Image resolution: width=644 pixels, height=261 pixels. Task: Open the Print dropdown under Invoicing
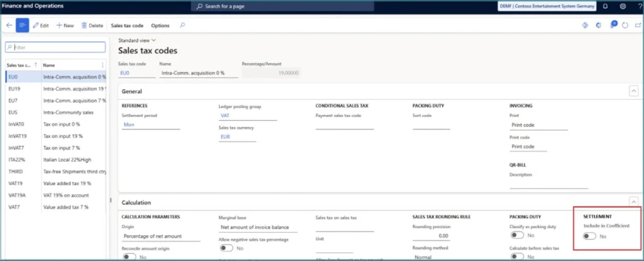click(x=538, y=125)
